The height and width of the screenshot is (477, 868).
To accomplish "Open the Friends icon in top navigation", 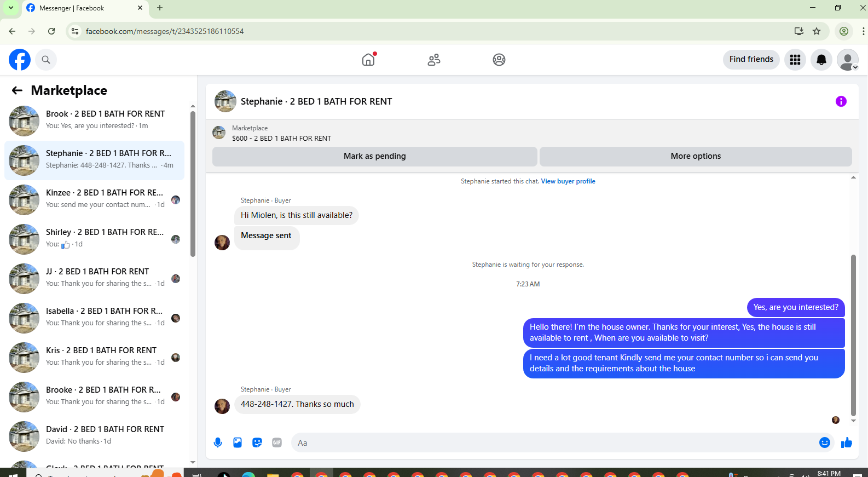I will pyautogui.click(x=434, y=60).
